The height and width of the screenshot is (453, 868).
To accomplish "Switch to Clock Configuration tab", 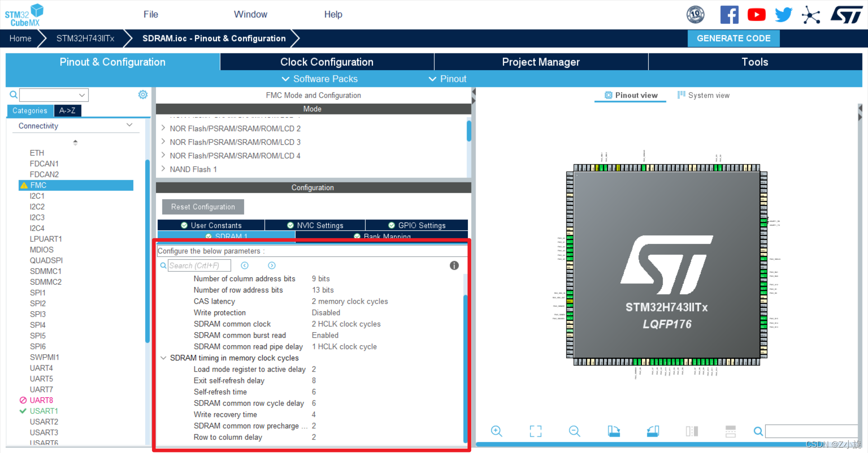I will pos(327,62).
